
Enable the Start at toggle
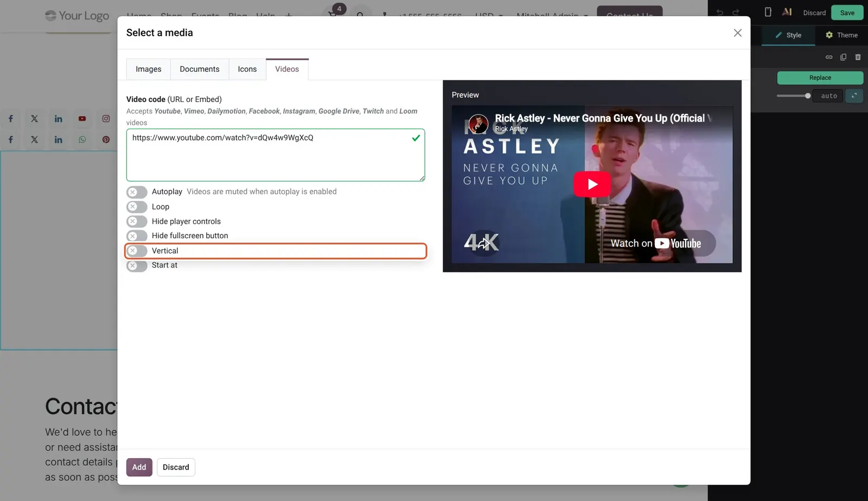coord(137,265)
